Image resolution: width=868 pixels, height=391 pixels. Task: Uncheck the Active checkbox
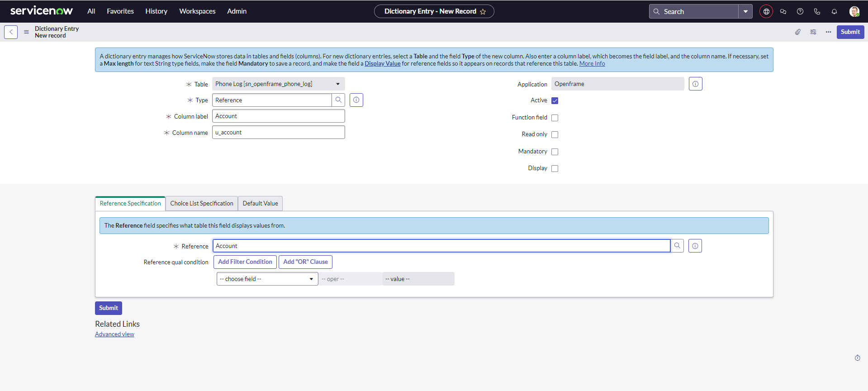pos(555,101)
